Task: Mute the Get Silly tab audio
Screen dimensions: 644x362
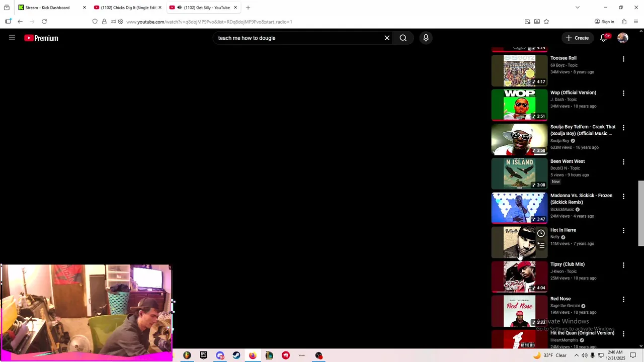Action: pos(179,8)
